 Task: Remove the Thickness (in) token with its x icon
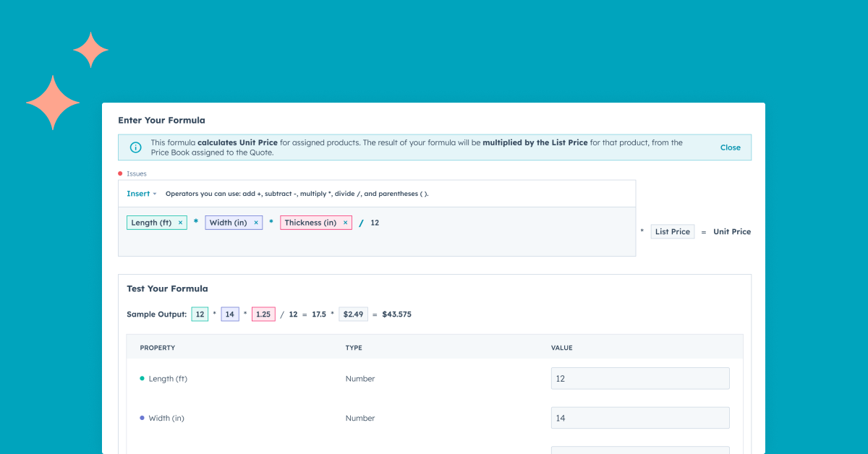coord(345,222)
